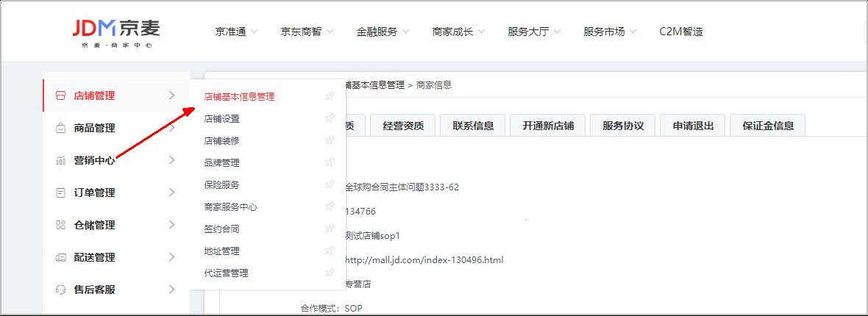868x316 pixels.
Task: Choose 地址管理 in the flyout menu
Action: (x=221, y=251)
